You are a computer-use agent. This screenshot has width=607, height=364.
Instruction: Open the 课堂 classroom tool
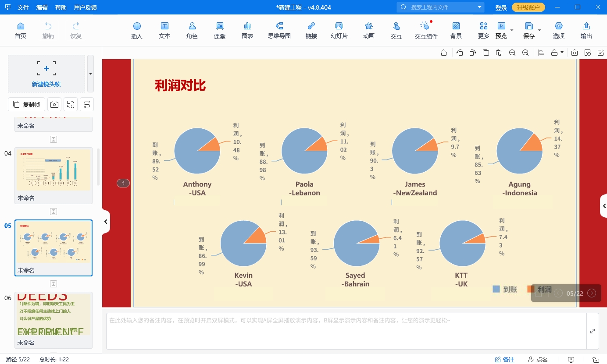[220, 30]
